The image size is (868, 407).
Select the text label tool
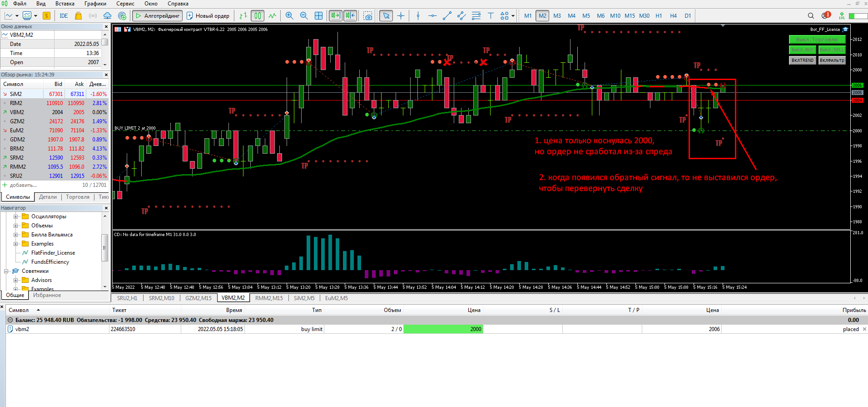(x=491, y=15)
